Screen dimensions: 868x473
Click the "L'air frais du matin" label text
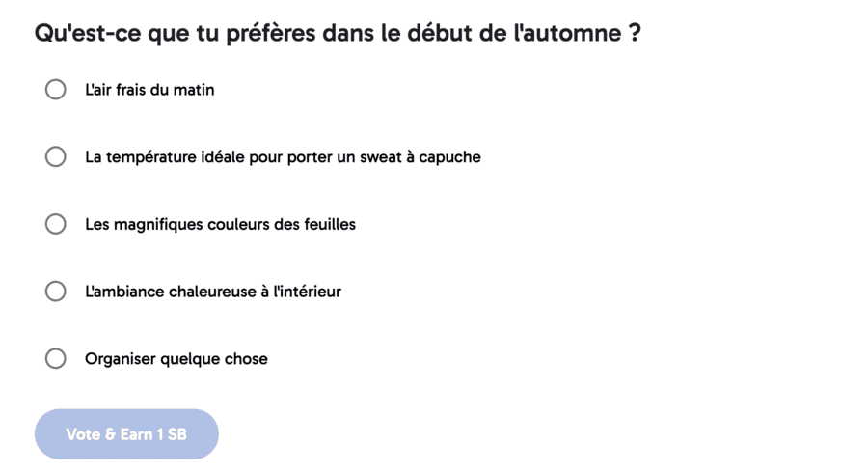(149, 90)
